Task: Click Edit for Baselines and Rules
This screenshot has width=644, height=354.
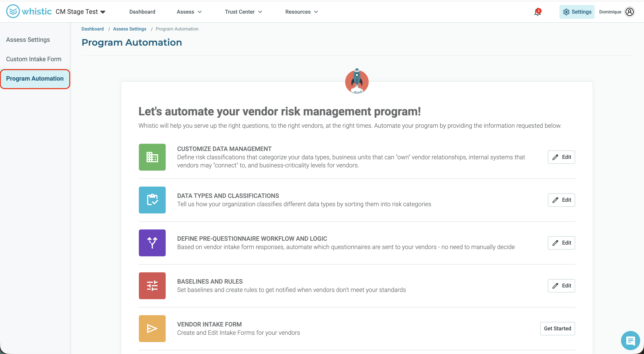Action: click(561, 285)
